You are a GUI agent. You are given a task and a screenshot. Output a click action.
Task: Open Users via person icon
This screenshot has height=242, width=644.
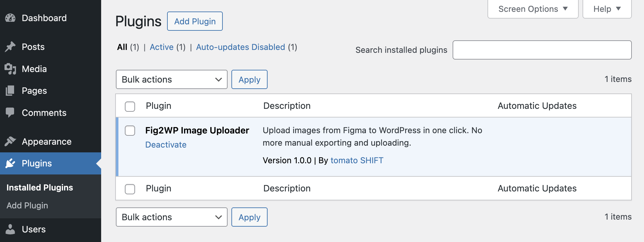point(11,229)
